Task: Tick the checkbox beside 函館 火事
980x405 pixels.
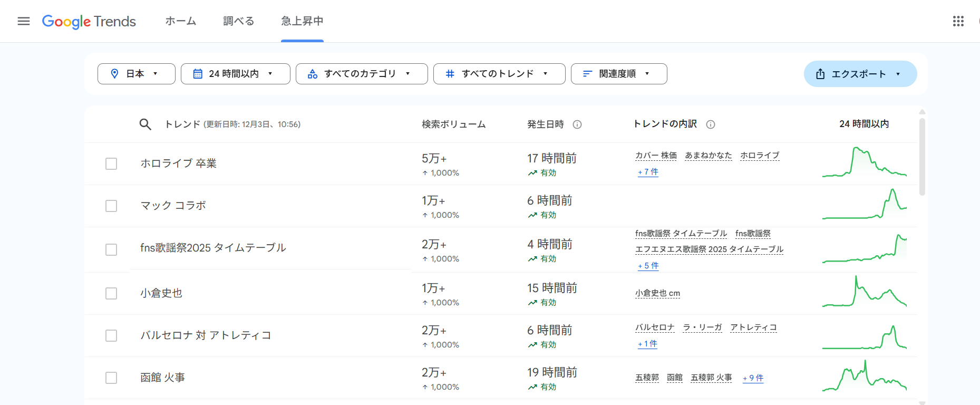Action: click(x=111, y=378)
